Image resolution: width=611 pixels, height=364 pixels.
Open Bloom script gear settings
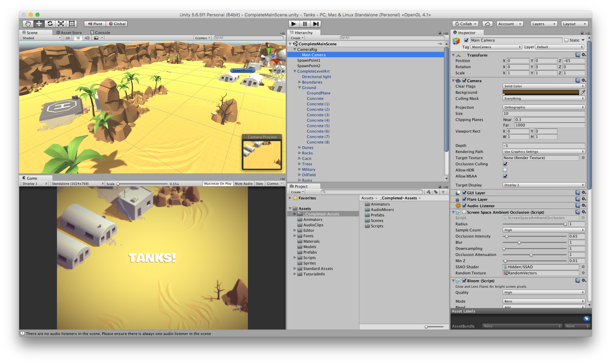584,280
